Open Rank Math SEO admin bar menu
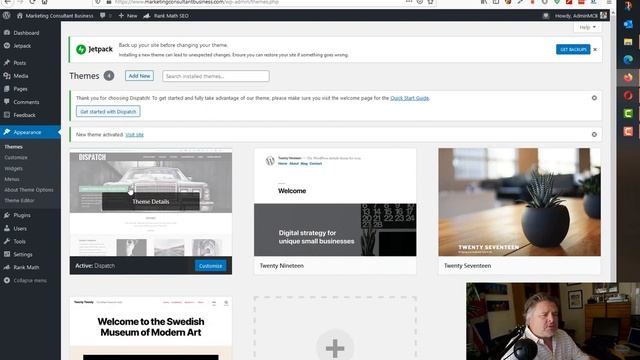Viewport: 640px width, 360px height. coord(166,16)
